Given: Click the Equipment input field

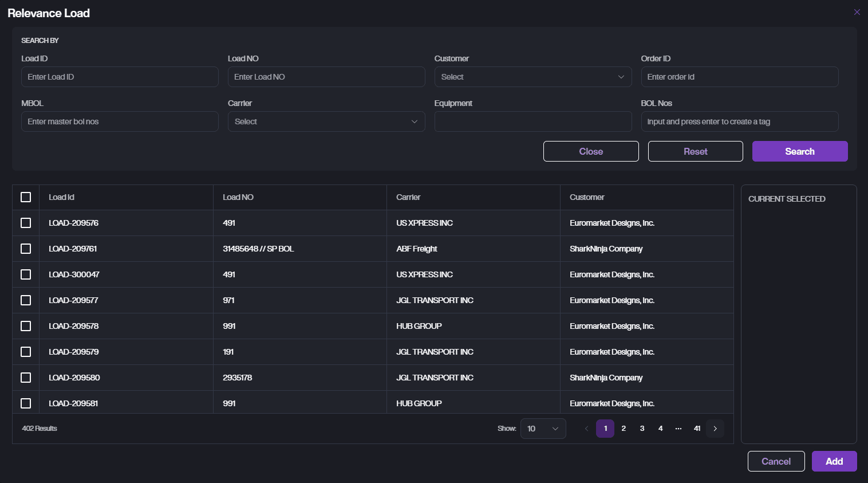Looking at the screenshot, I should coord(532,121).
